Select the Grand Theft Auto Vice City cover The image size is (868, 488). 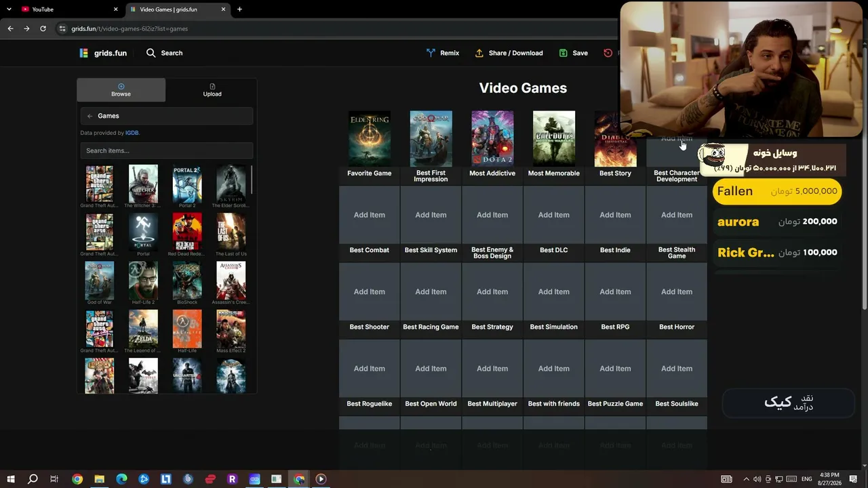click(x=100, y=329)
